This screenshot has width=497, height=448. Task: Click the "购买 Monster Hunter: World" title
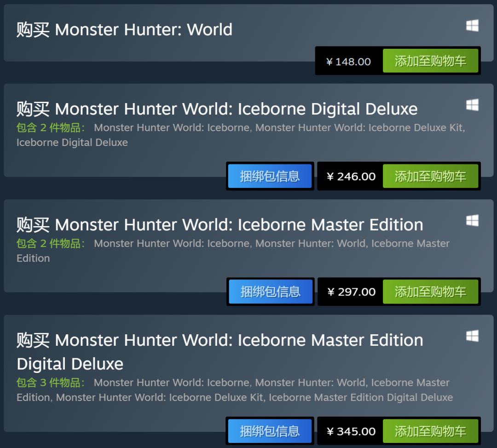pos(124,30)
